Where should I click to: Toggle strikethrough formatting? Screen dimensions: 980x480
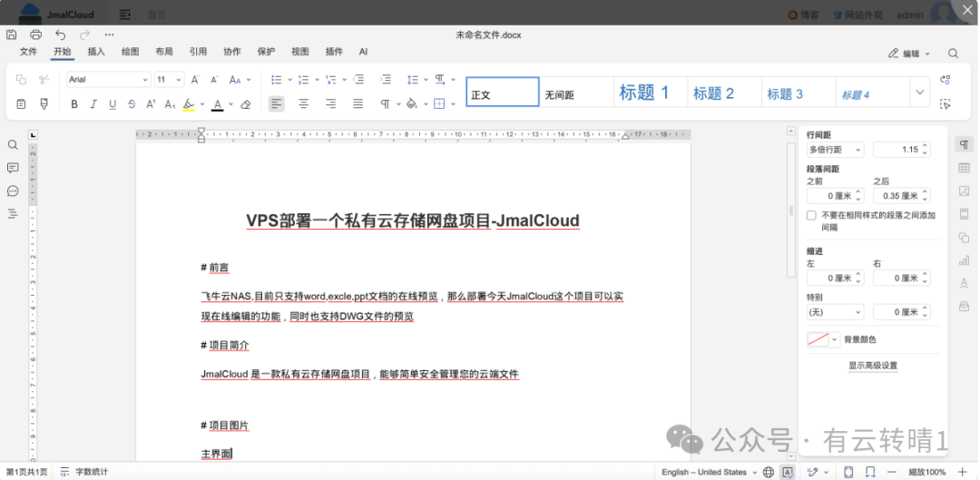(x=132, y=104)
